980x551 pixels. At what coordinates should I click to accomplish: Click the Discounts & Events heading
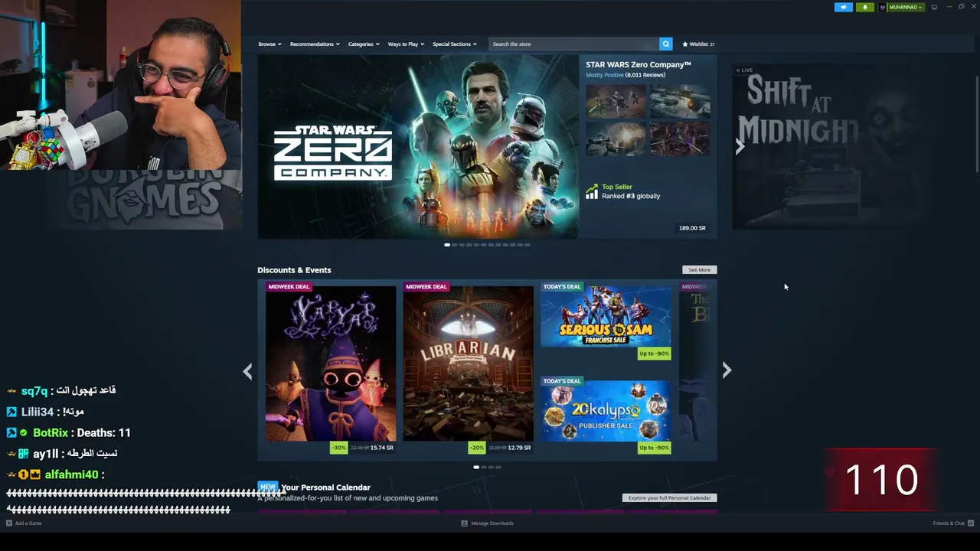tap(294, 270)
